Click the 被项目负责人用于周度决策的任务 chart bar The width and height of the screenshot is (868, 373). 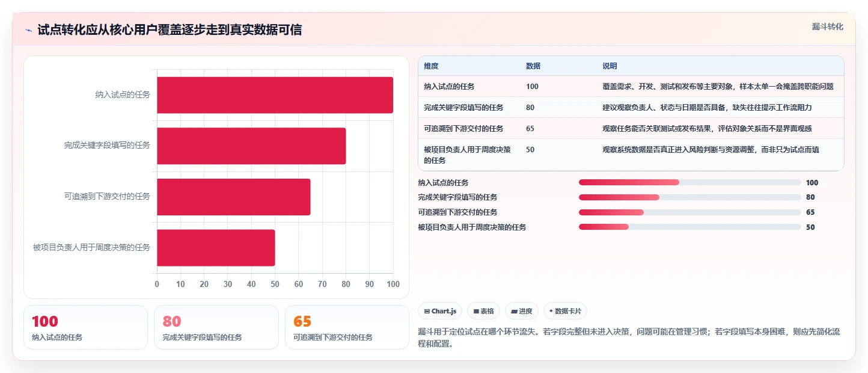coord(216,247)
